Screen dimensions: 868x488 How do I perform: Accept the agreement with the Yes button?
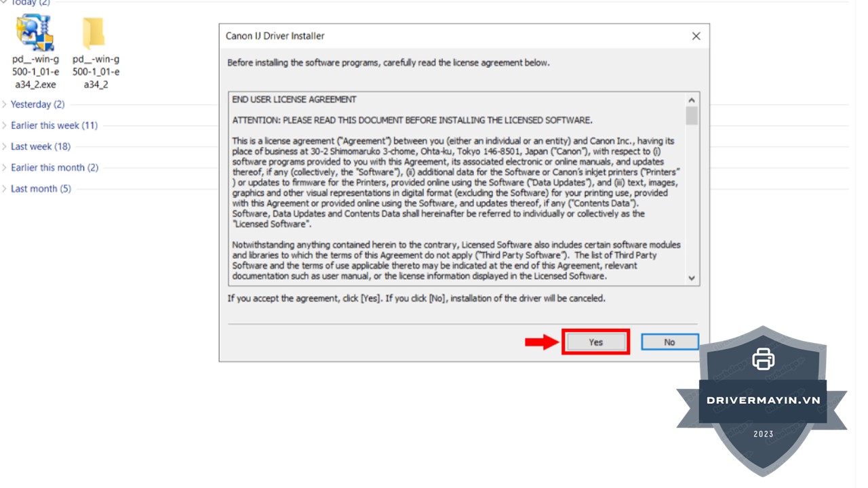click(x=595, y=342)
